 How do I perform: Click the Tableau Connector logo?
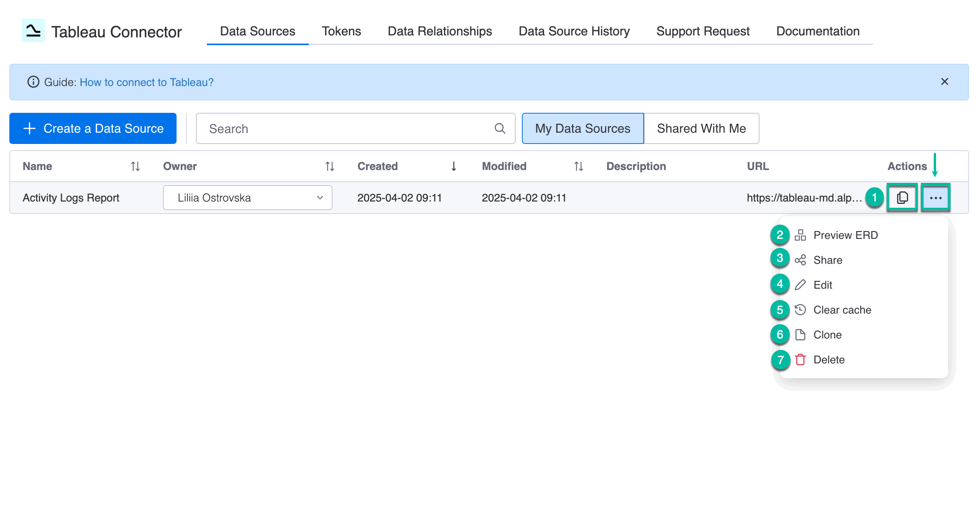pos(33,31)
